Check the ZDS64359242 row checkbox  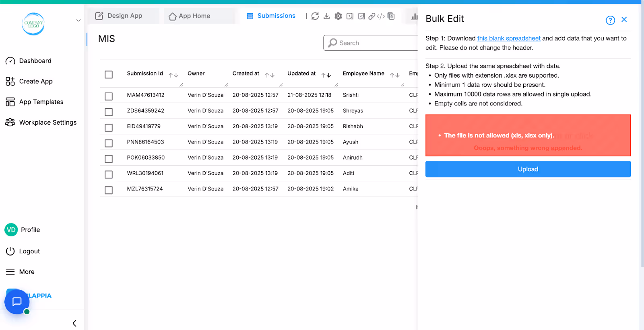(x=109, y=112)
